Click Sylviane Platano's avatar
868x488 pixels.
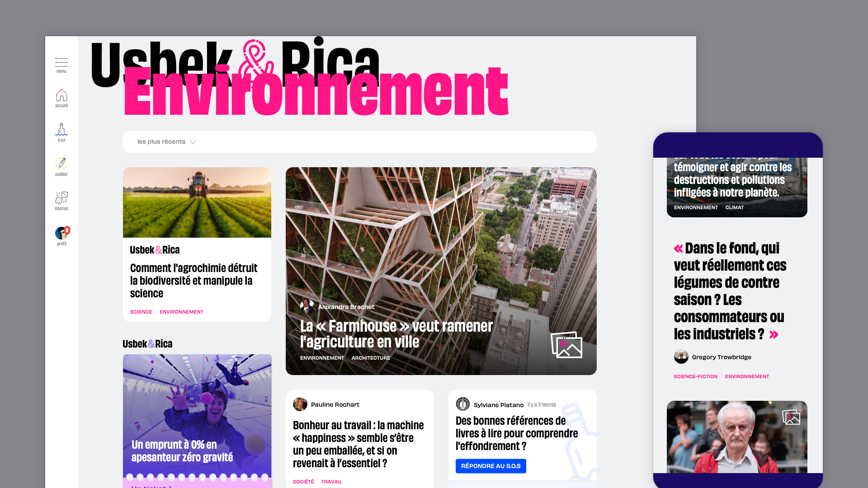point(462,404)
